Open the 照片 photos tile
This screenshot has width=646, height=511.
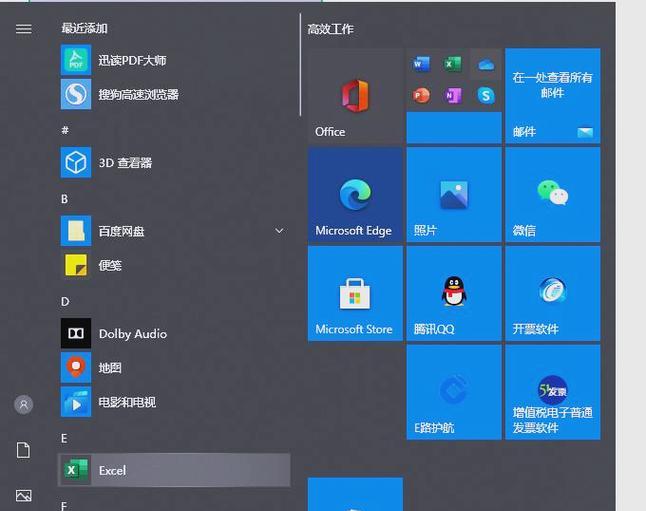click(x=454, y=195)
